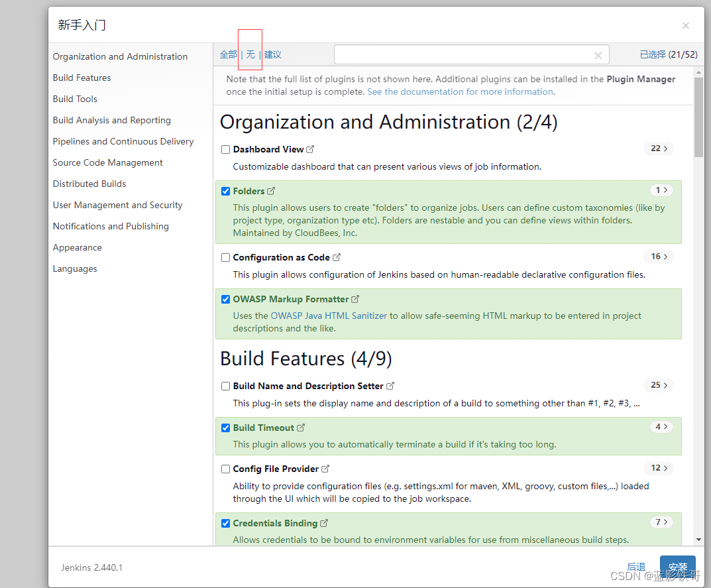
Task: Enable the Dashboard View plugin checkbox
Action: pyautogui.click(x=225, y=150)
